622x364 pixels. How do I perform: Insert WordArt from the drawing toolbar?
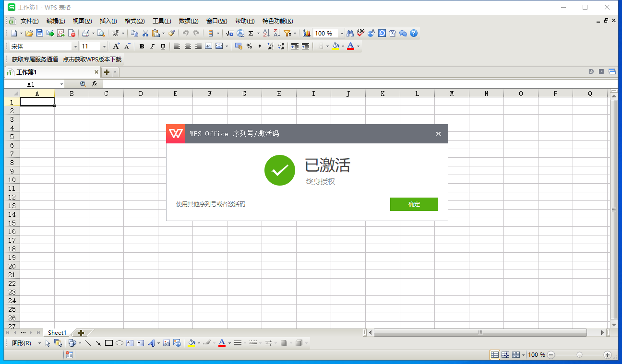151,343
